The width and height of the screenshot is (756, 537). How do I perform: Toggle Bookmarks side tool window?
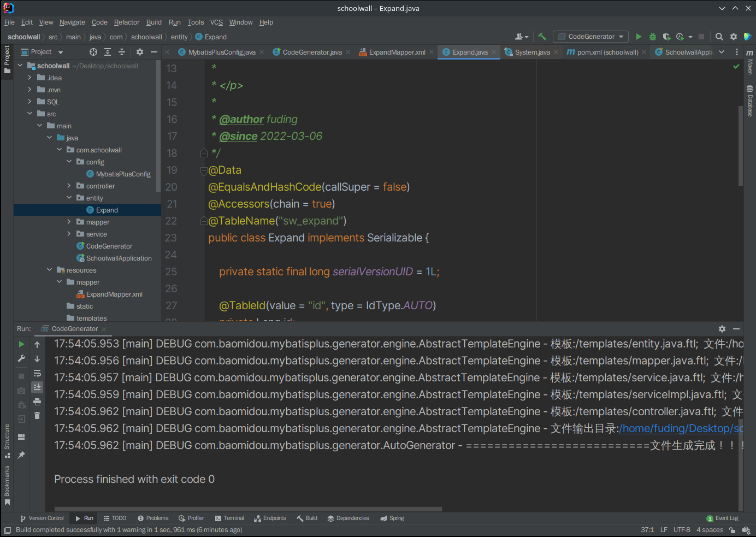coord(7,485)
